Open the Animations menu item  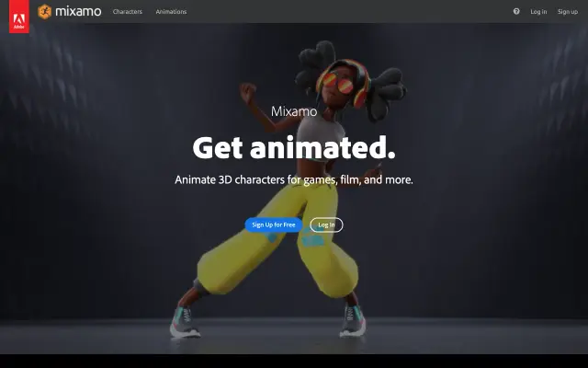click(171, 12)
